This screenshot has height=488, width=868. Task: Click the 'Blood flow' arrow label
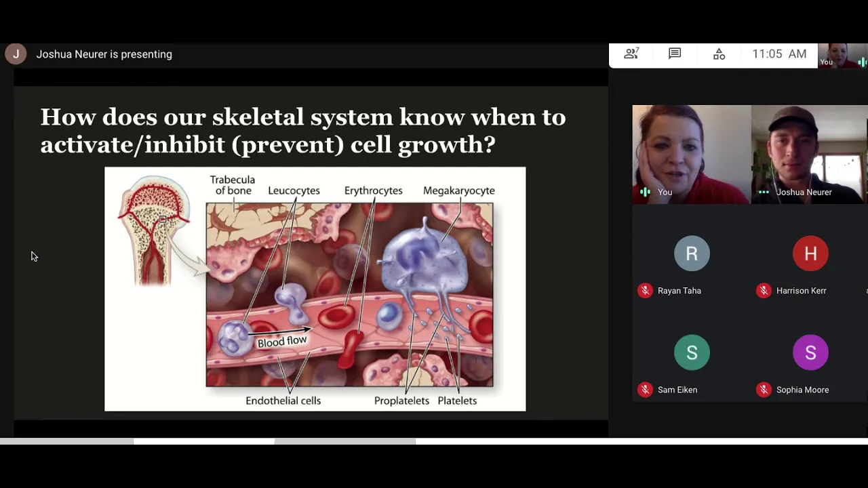click(x=282, y=342)
